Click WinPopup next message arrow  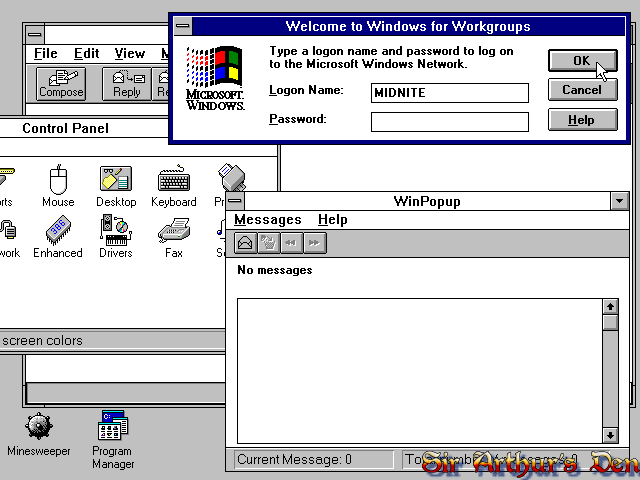coord(314,243)
